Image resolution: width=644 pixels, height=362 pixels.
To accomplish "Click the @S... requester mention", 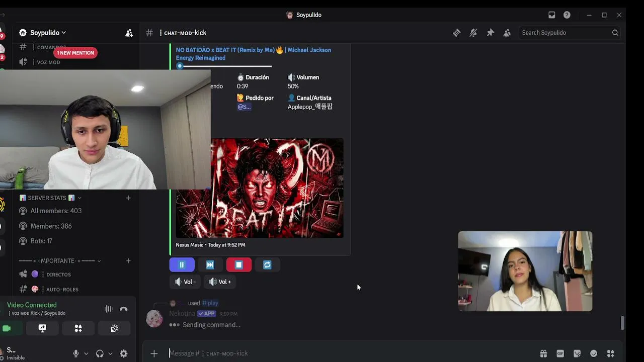I will click(244, 107).
